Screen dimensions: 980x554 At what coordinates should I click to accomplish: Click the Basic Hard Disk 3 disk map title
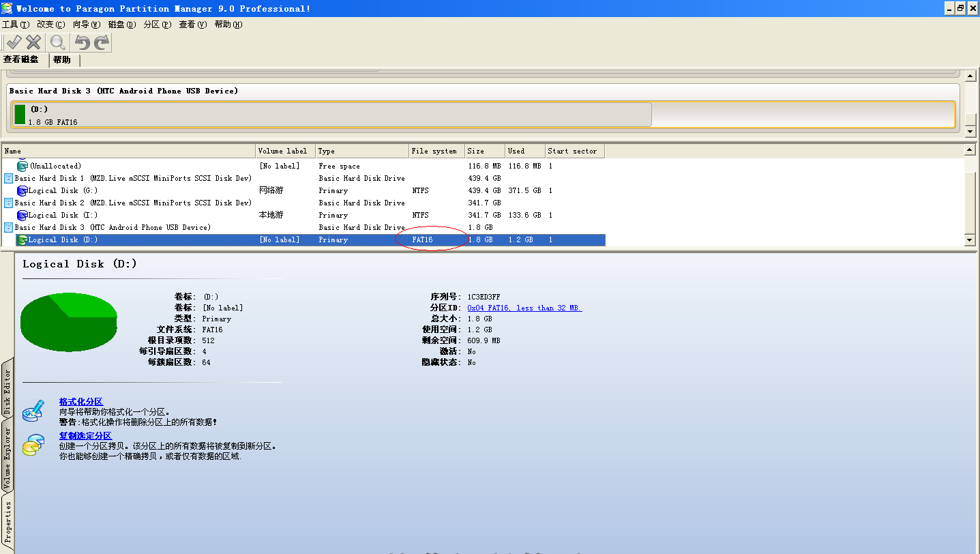click(x=123, y=91)
